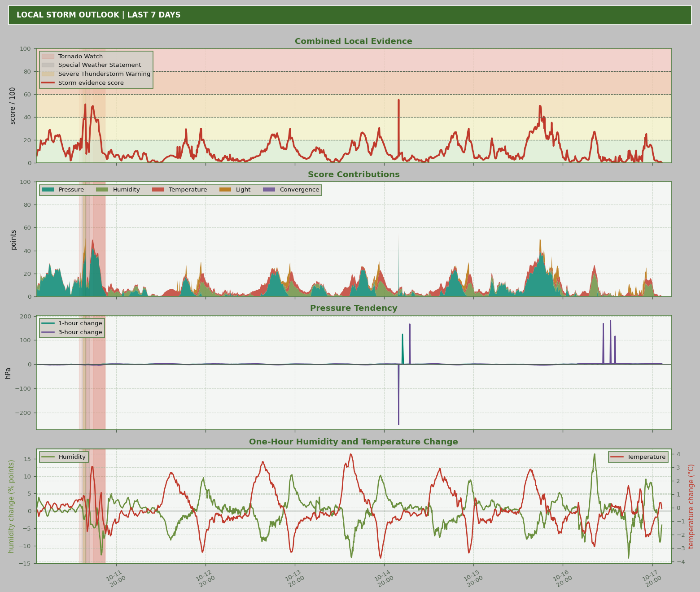The image size is (700, 592).
Task: Click the 10-11 20:00 x-axis label
Action: 116,578
